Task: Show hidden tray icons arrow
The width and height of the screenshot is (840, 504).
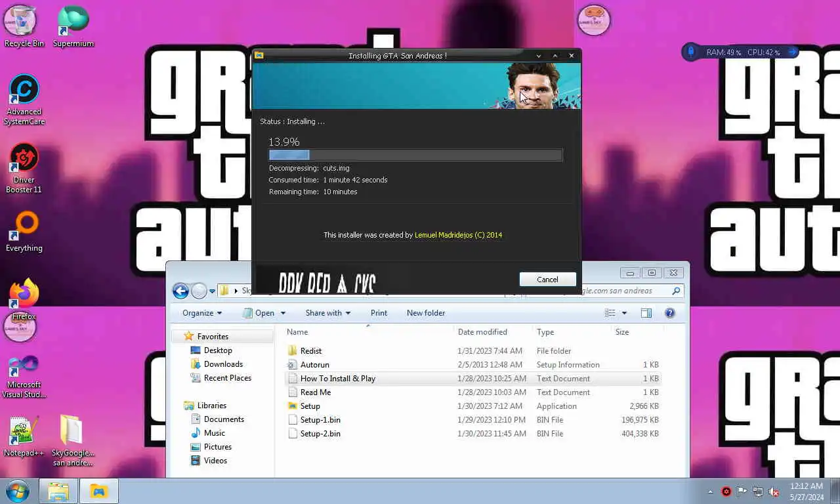Action: (x=710, y=492)
